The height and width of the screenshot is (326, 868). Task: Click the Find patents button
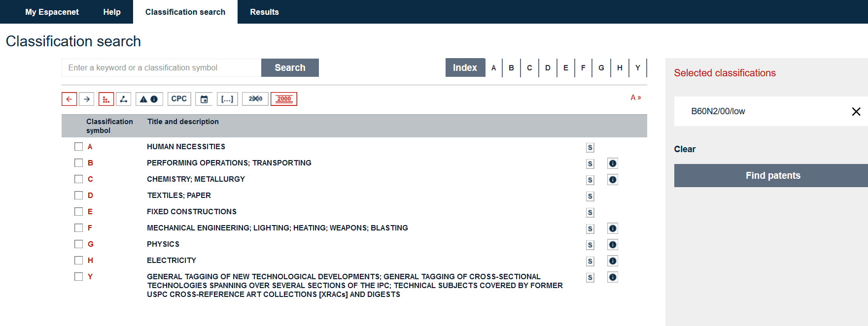pyautogui.click(x=771, y=175)
